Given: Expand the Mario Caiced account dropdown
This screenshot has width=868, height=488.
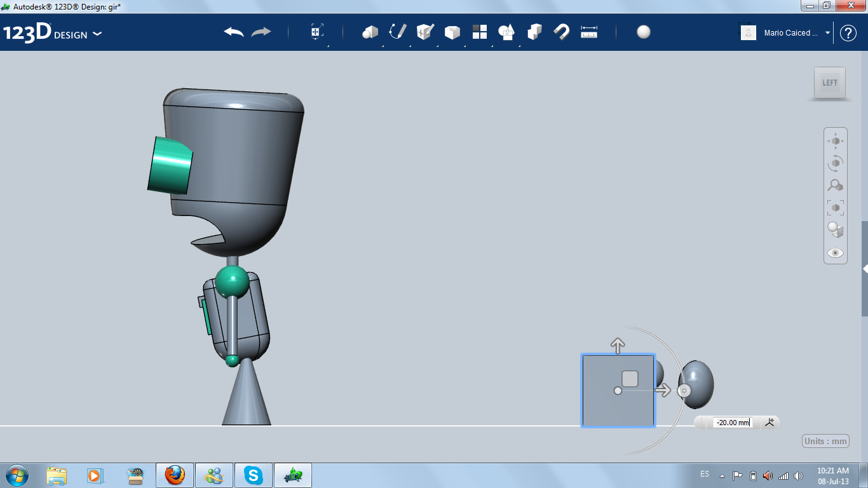Looking at the screenshot, I should click(x=827, y=33).
